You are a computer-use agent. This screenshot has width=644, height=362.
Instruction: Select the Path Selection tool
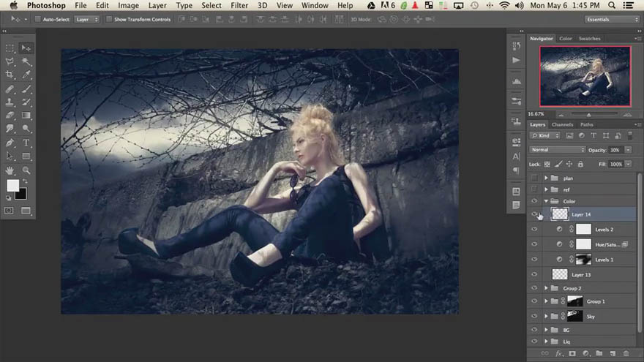pyautogui.click(x=10, y=156)
